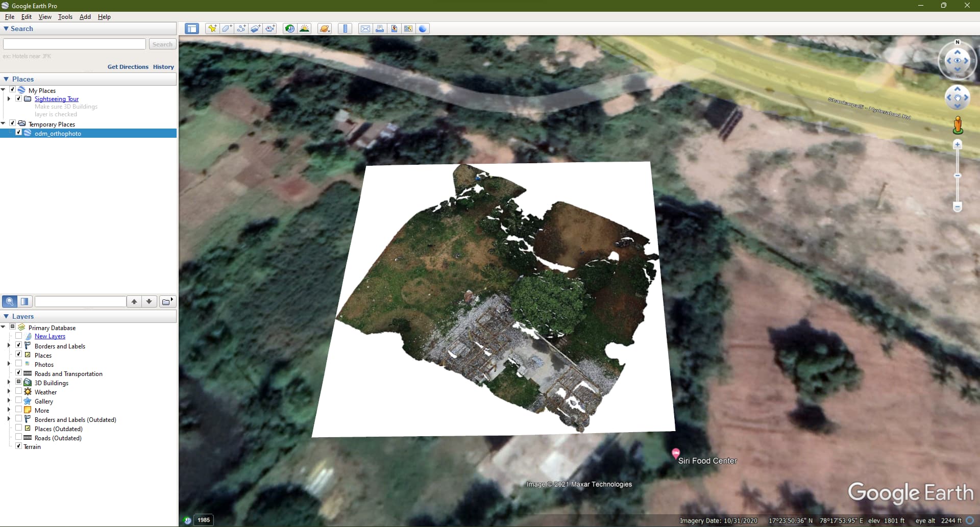Open the Tools menu
Viewport: 980px width, 527px height.
point(65,16)
